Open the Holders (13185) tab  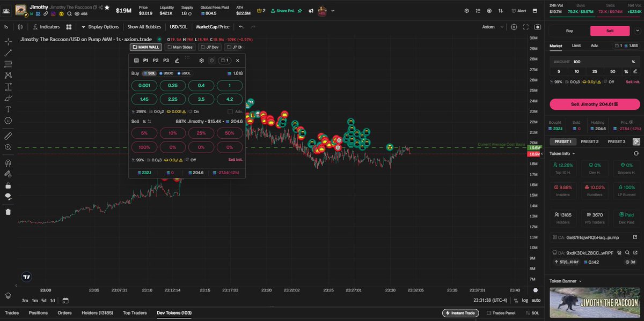(x=97, y=312)
